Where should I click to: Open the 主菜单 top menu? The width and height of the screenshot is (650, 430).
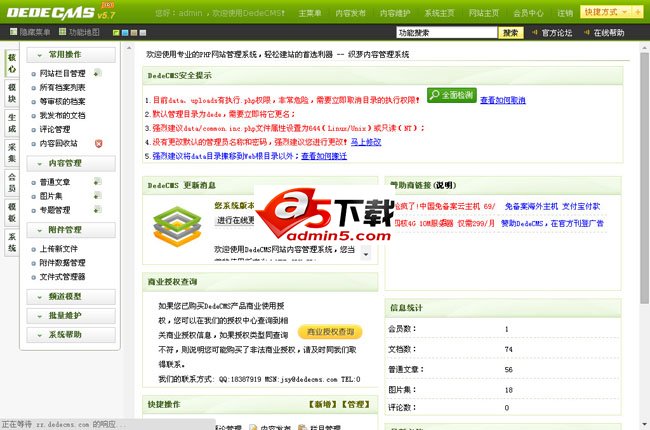(x=310, y=13)
